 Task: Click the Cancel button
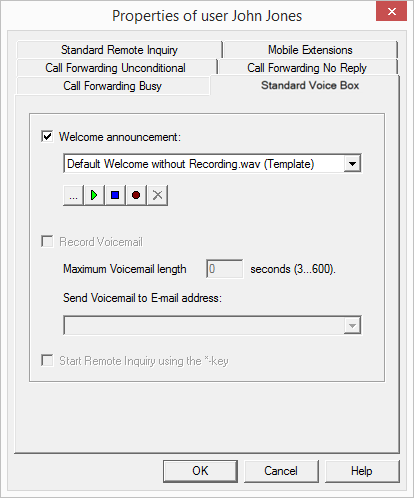tap(281, 471)
